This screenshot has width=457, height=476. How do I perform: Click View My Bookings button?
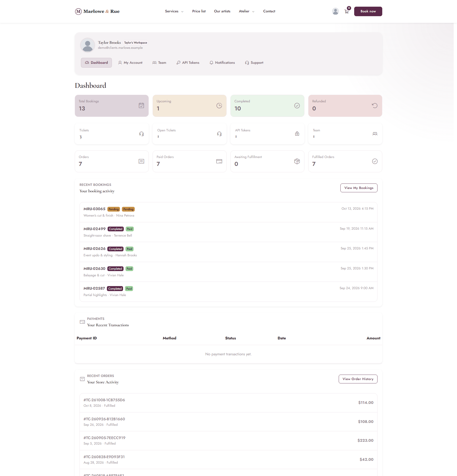(359, 188)
